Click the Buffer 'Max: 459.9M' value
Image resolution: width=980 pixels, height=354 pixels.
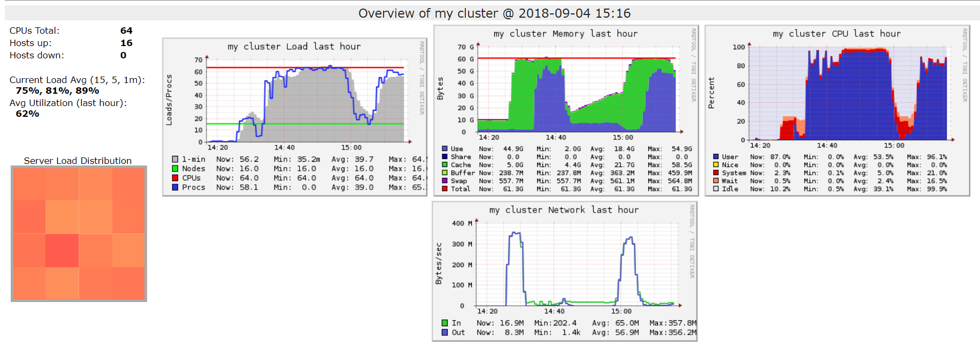click(670, 173)
